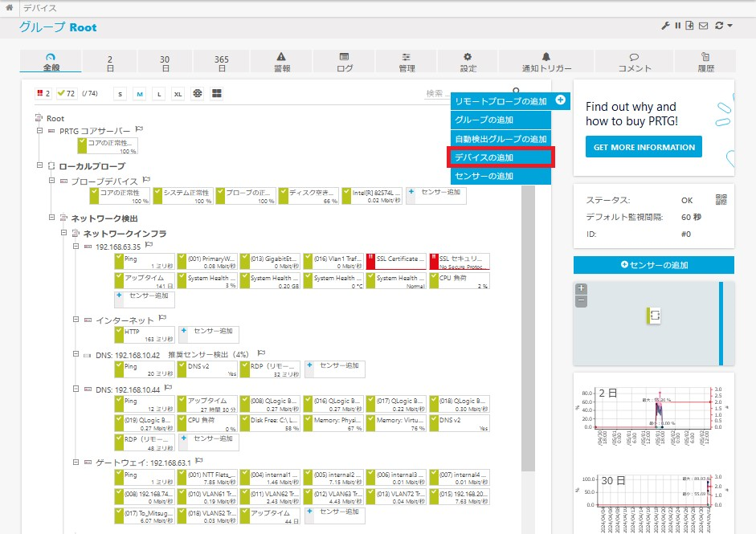Click the pause monitoring icon in header

click(678, 26)
